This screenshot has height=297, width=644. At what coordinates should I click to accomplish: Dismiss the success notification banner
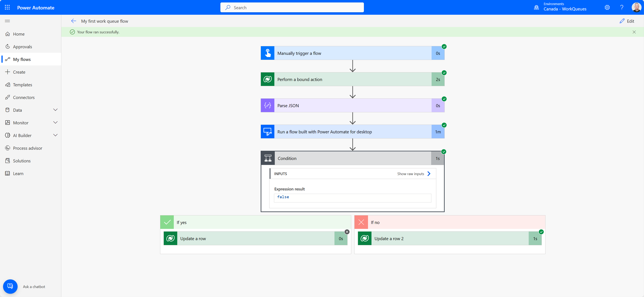(634, 32)
